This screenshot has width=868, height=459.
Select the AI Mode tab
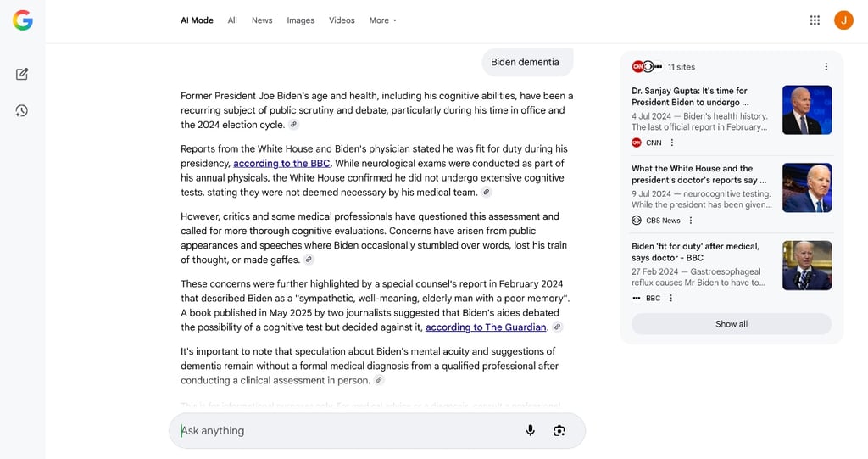point(197,20)
